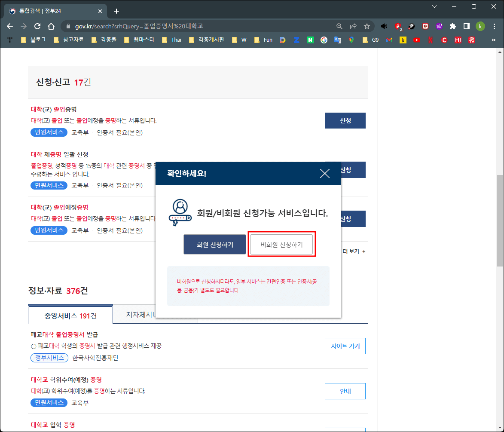The height and width of the screenshot is (432, 504).
Task: Open the YouTube bookmark icon
Action: tap(416, 40)
